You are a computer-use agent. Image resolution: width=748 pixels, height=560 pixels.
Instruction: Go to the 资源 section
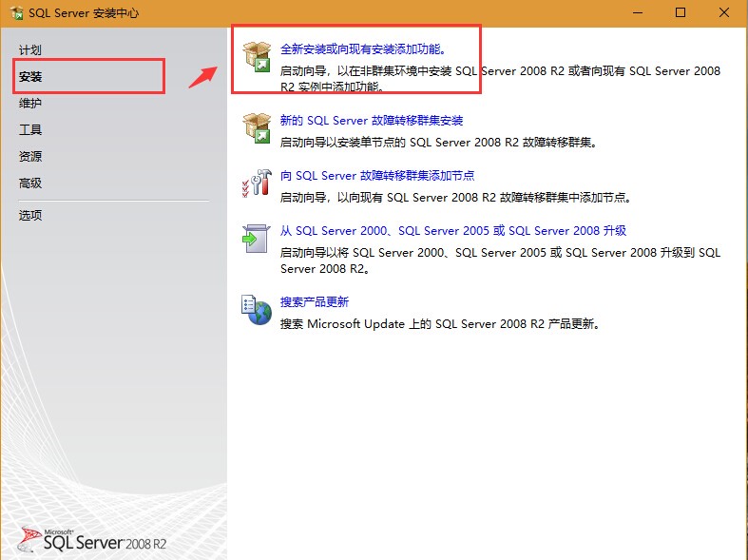pyautogui.click(x=30, y=156)
